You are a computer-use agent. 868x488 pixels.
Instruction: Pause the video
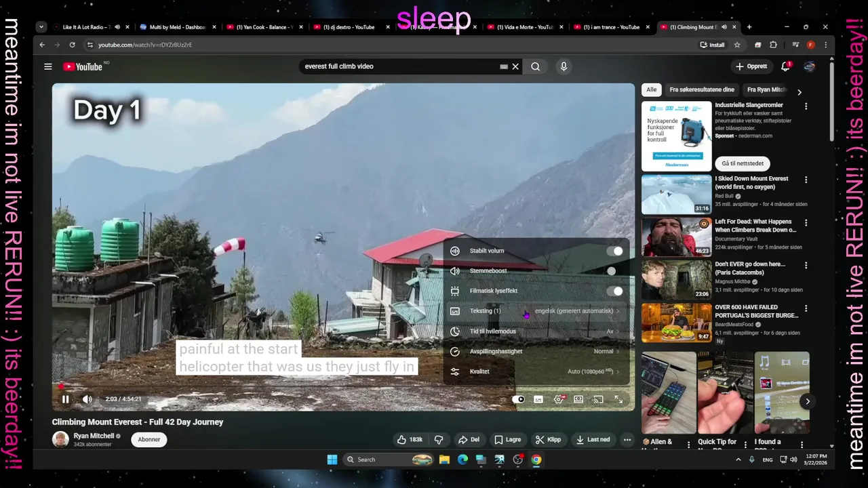pos(65,399)
